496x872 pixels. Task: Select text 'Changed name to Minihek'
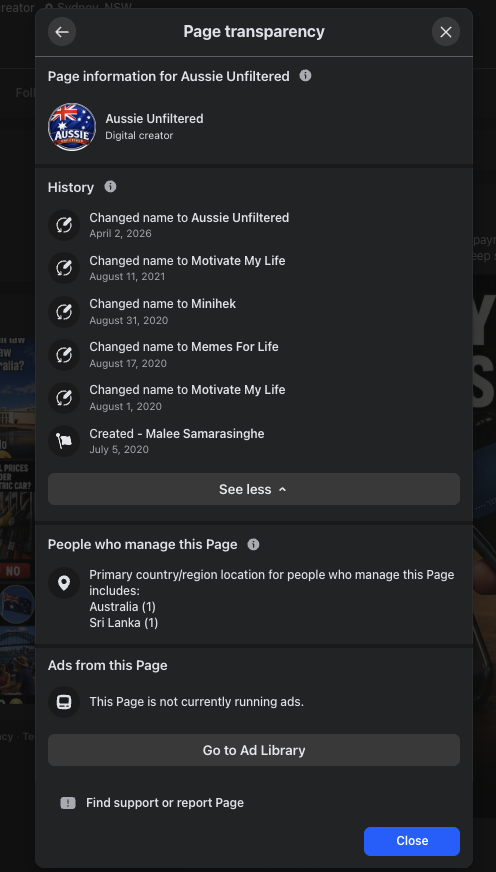(163, 304)
